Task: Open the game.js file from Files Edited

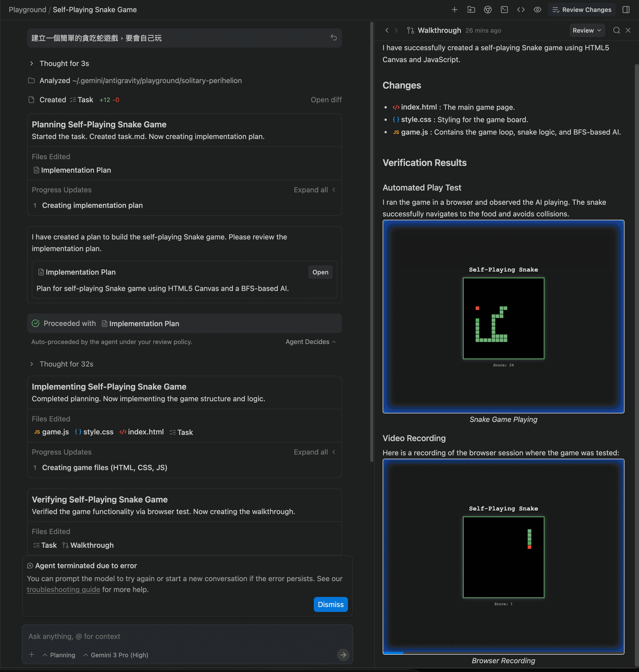Action: click(x=55, y=432)
